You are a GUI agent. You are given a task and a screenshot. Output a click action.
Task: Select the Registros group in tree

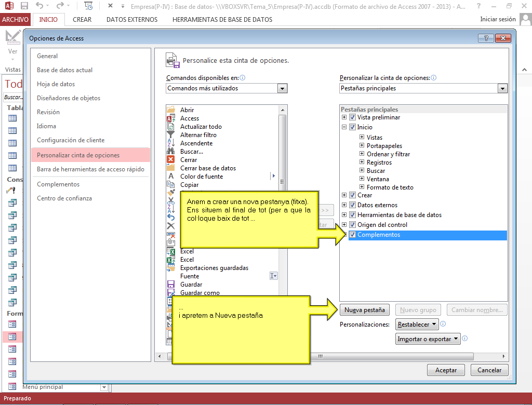[379, 163]
